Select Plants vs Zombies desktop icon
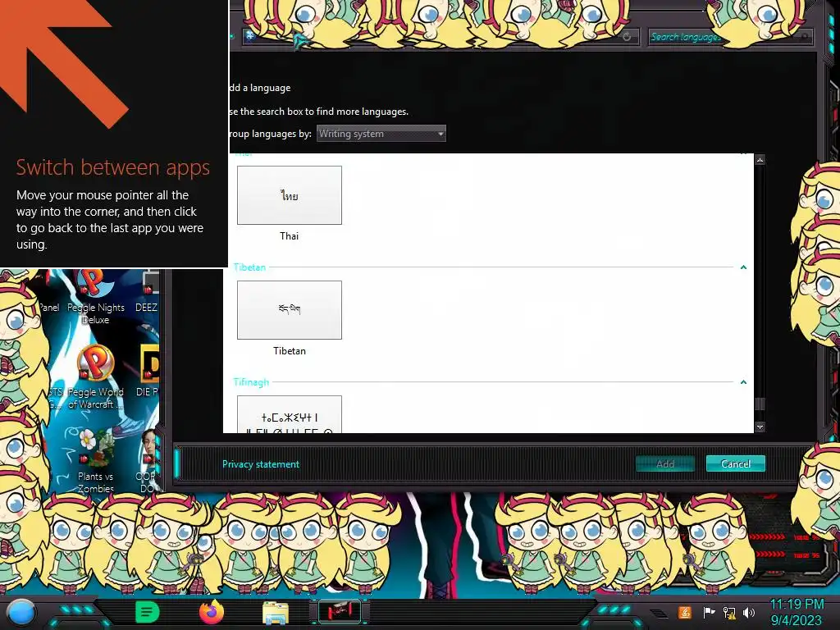This screenshot has width=840, height=630. [x=95, y=461]
